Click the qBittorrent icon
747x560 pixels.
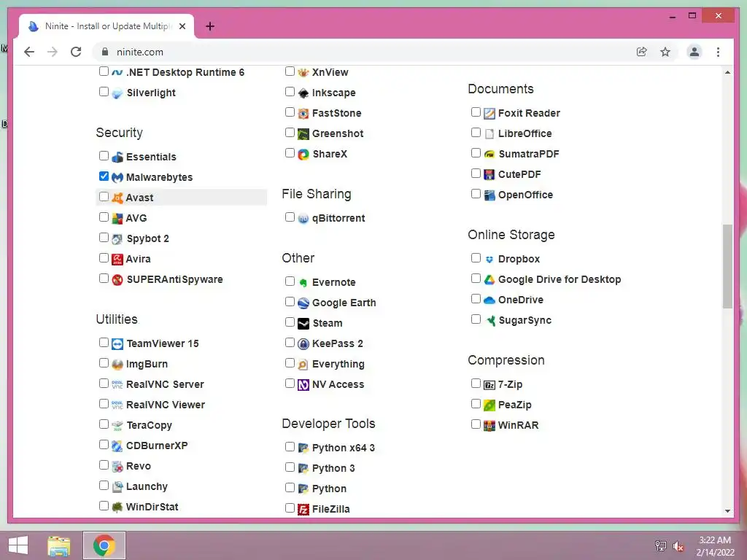[x=303, y=219]
